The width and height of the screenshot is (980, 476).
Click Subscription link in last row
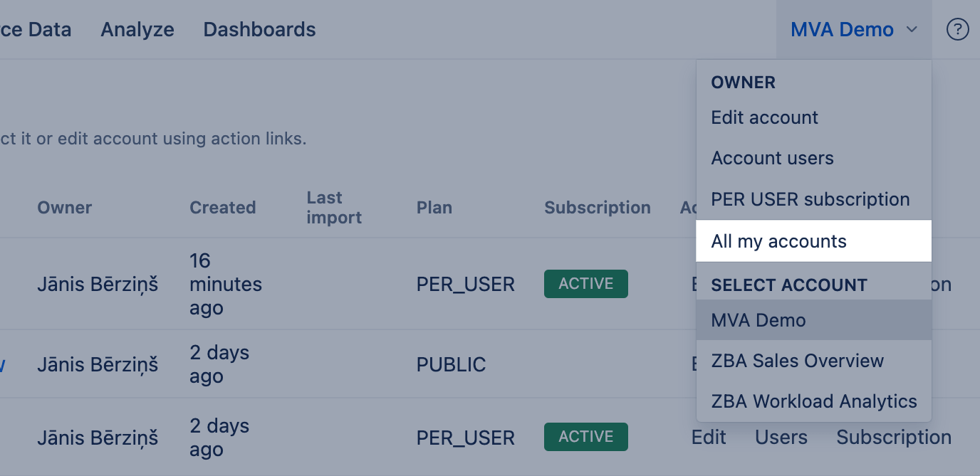893,438
